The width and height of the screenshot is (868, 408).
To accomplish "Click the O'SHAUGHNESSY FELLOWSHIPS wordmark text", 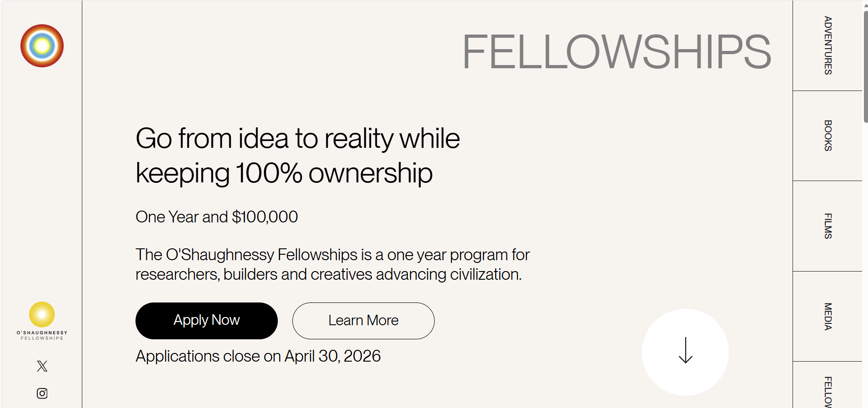I will pos(42,336).
